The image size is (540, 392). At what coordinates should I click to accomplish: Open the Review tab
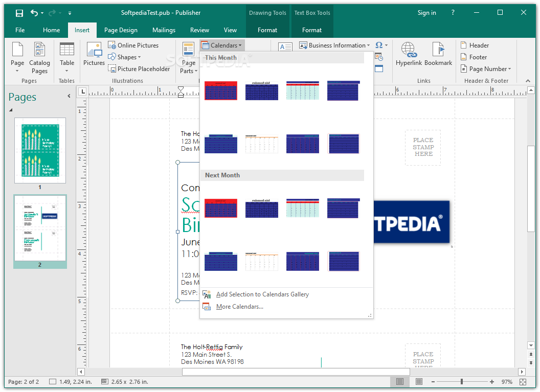[199, 30]
